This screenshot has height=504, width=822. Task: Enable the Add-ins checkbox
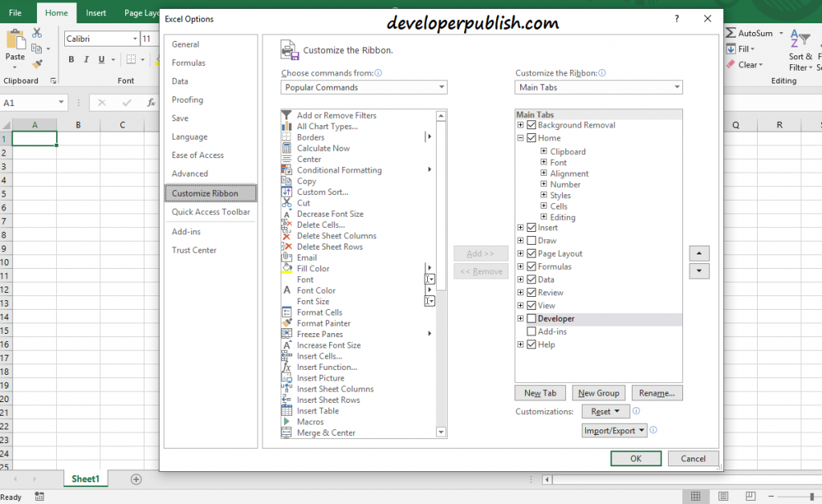531,331
